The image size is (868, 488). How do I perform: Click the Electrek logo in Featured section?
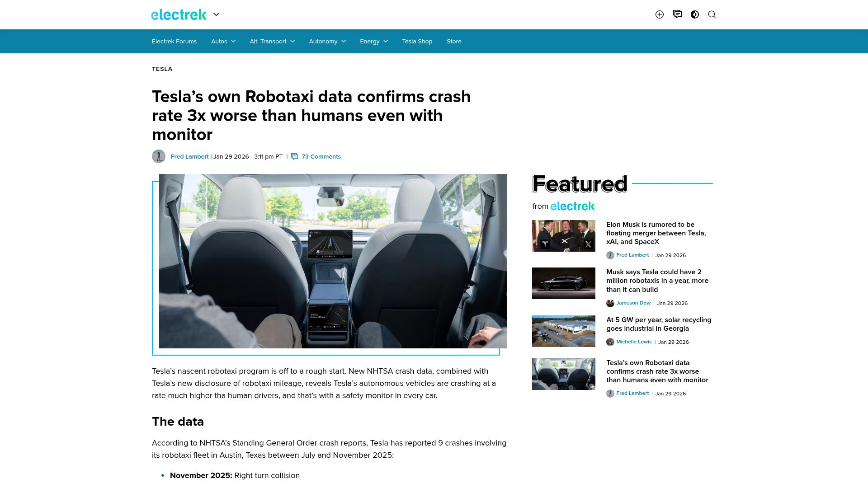[572, 206]
